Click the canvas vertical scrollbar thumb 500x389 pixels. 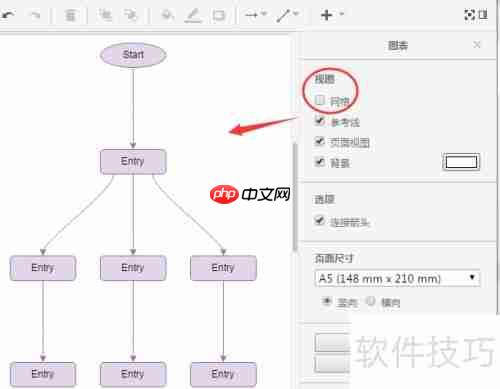pyautogui.click(x=295, y=197)
